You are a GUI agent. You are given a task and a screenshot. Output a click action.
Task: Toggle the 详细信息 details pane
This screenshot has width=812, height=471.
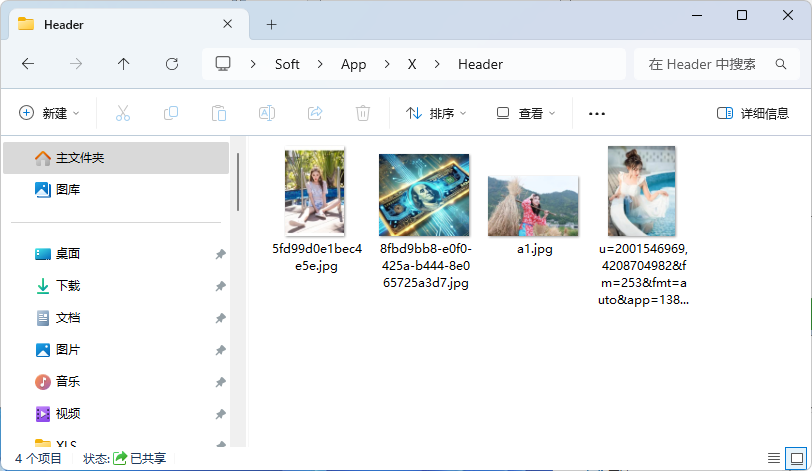click(752, 113)
